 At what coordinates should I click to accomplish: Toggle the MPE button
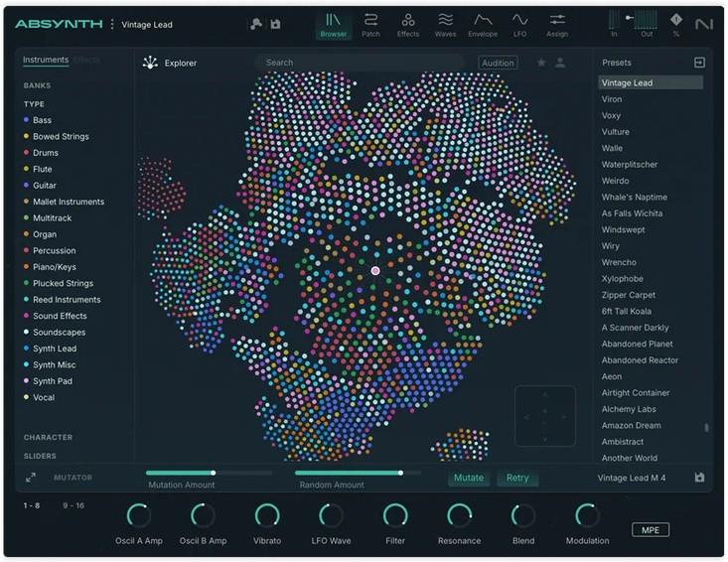coord(650,530)
